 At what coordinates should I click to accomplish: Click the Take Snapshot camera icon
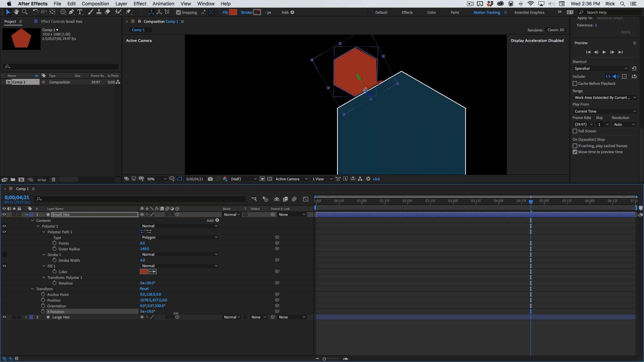[210, 179]
